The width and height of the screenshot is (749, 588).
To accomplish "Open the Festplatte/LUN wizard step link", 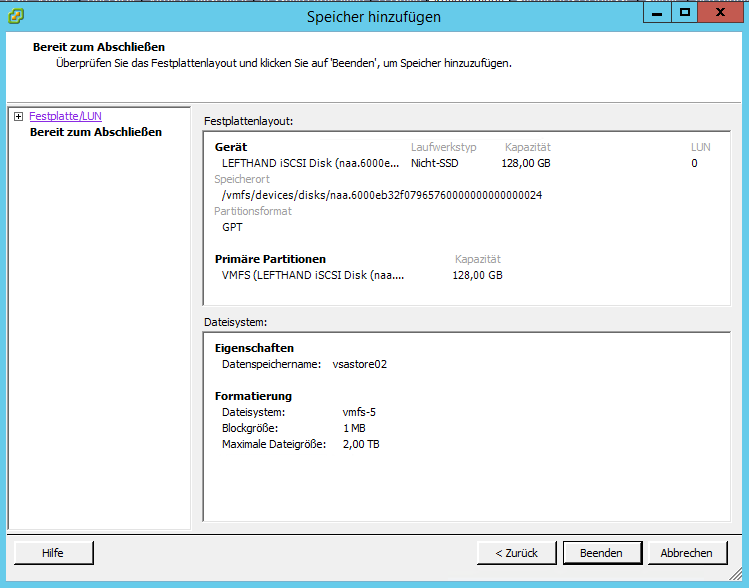I will point(65,117).
